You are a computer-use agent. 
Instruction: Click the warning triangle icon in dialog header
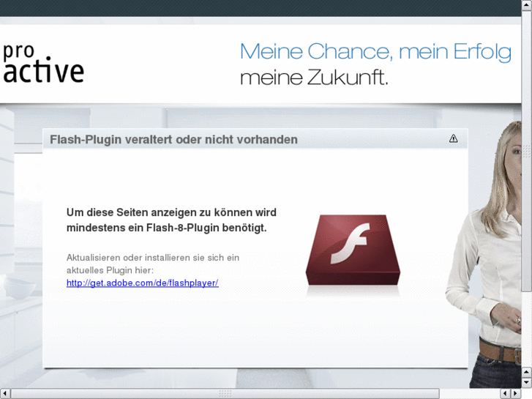tap(453, 138)
